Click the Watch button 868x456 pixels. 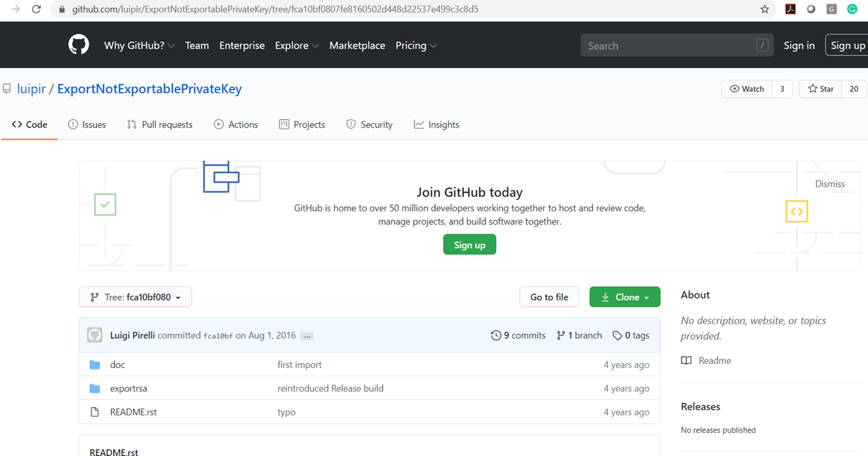point(747,89)
